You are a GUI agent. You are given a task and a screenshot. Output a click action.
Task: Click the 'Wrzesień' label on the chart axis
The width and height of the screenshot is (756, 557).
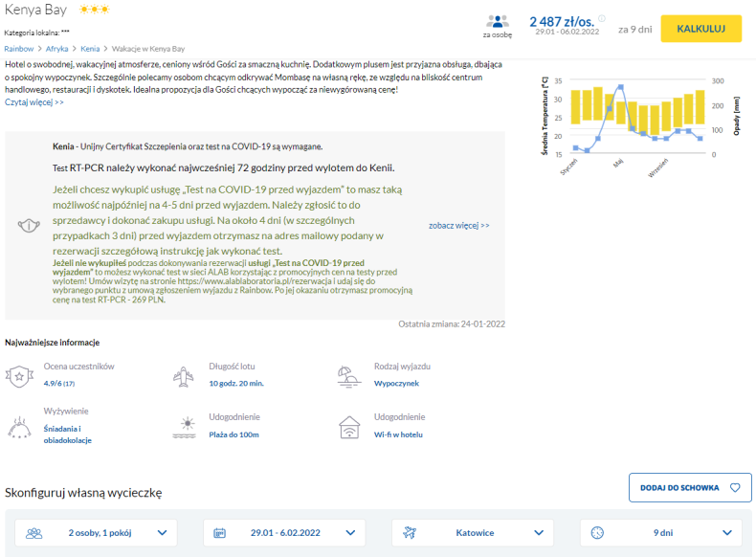point(657,167)
